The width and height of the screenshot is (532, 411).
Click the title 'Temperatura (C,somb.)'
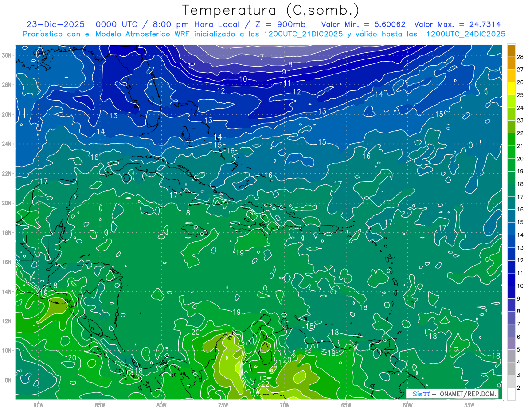click(x=271, y=11)
